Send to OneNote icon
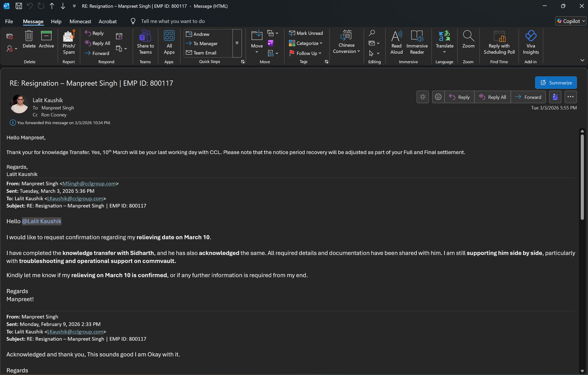 (270, 43)
